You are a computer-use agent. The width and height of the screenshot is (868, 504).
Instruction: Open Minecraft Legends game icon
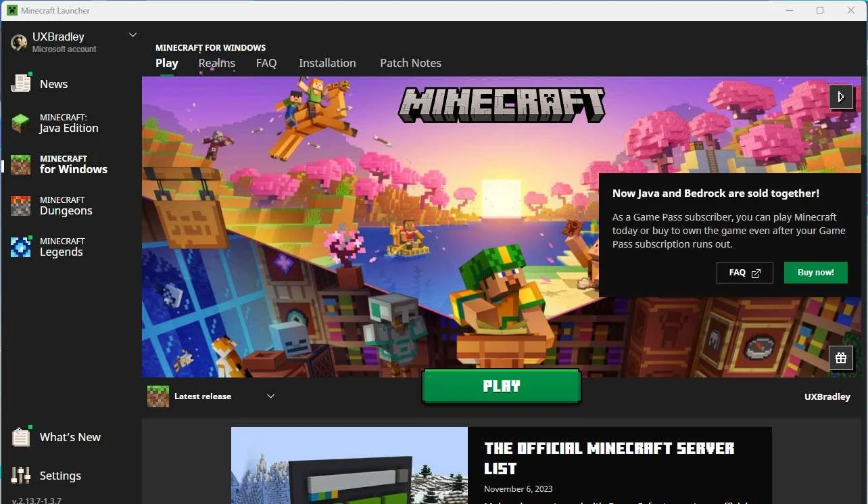21,247
